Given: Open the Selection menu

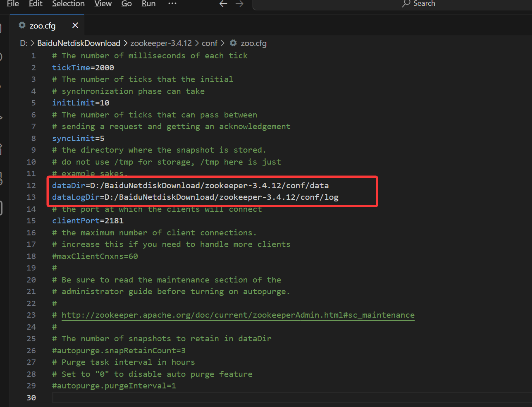Looking at the screenshot, I should 68,4.
